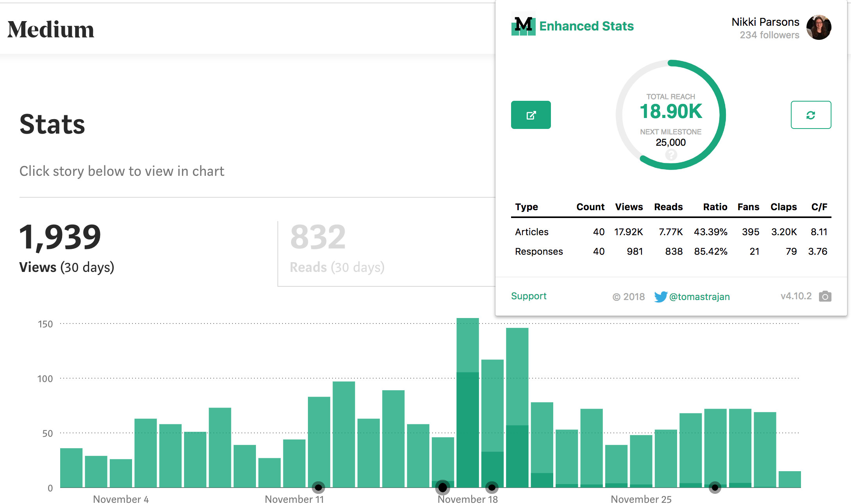This screenshot has height=504, width=851.
Task: Click the Count column header
Action: 590,207
